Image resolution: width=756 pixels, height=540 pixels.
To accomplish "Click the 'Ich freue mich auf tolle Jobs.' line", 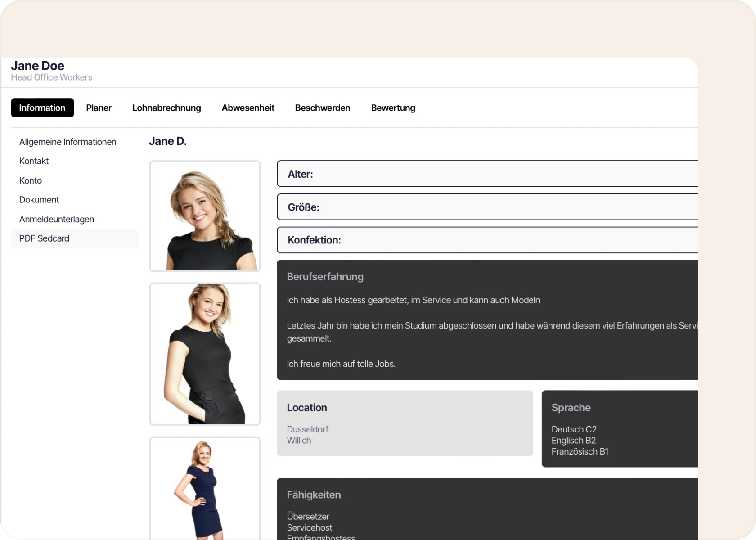I will (341, 364).
